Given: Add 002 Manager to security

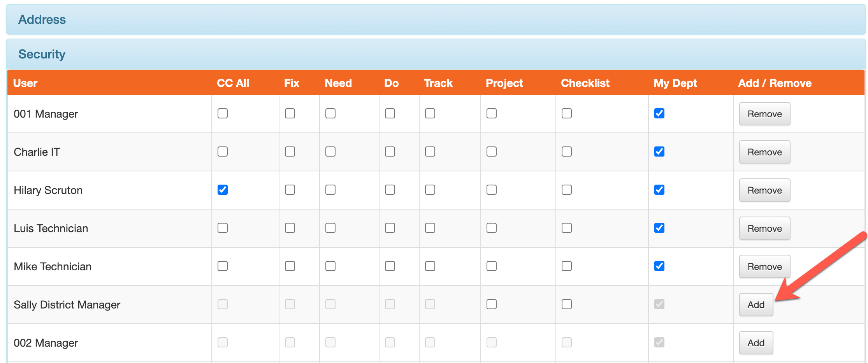Looking at the screenshot, I should click(756, 343).
